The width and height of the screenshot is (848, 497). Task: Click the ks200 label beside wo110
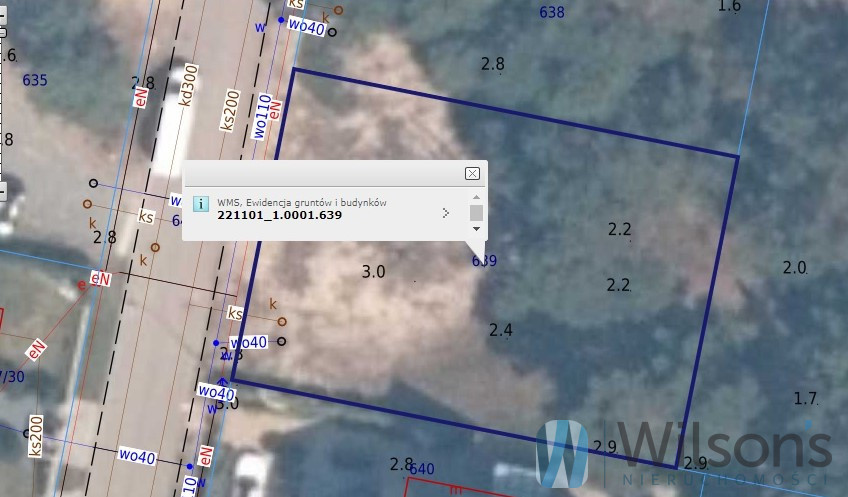[x=230, y=110]
